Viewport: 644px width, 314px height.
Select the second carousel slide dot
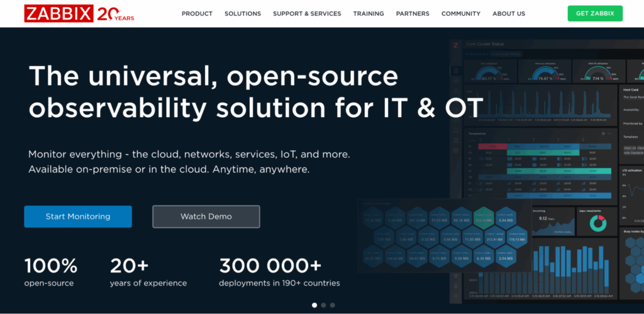(x=324, y=305)
